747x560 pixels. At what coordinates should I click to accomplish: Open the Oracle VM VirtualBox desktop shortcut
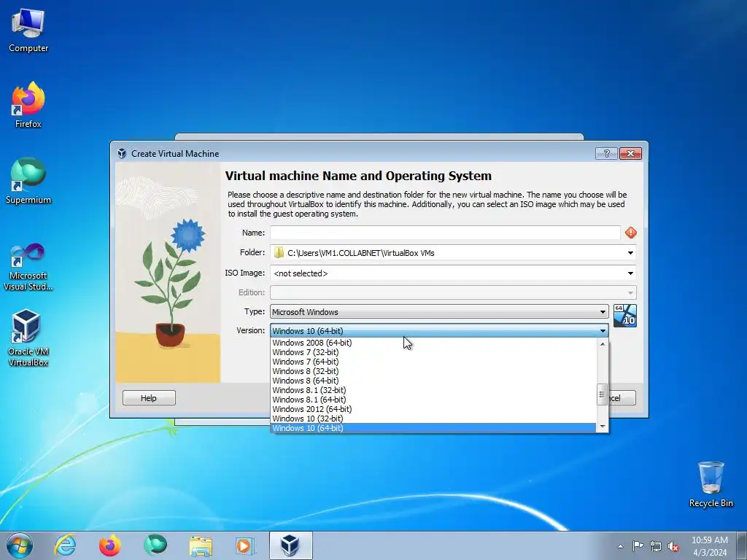tap(28, 338)
